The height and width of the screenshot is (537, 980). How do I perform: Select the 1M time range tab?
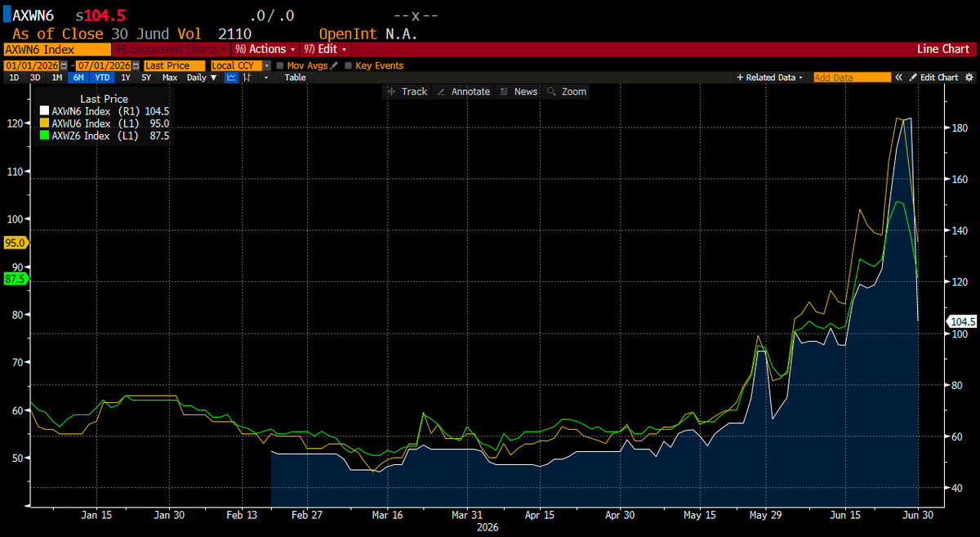tap(57, 78)
